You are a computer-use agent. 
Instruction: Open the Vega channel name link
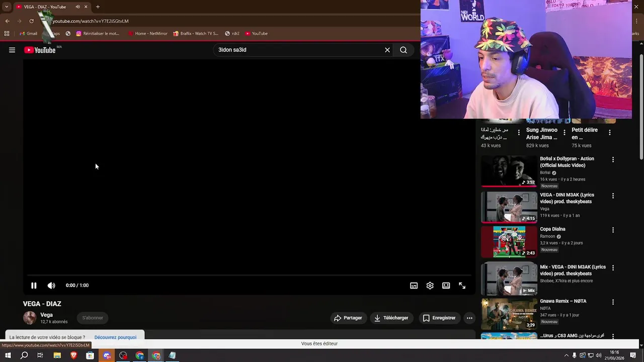[46, 315]
